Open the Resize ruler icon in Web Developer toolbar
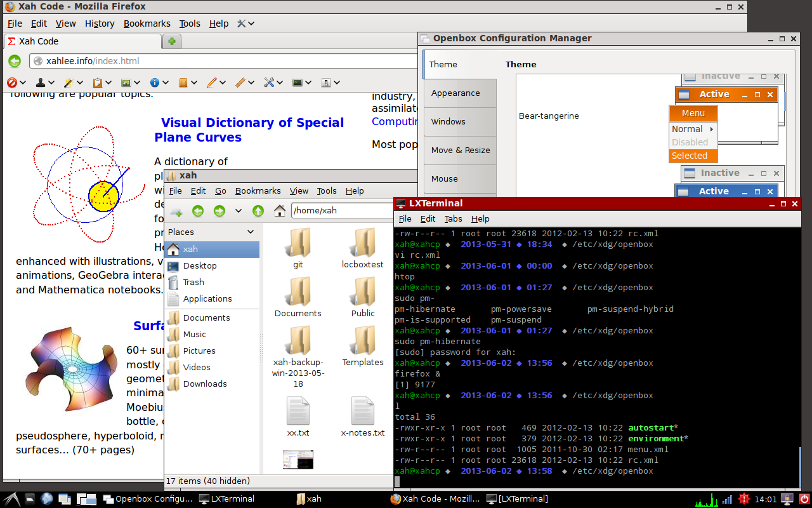The image size is (812, 508). point(240,83)
